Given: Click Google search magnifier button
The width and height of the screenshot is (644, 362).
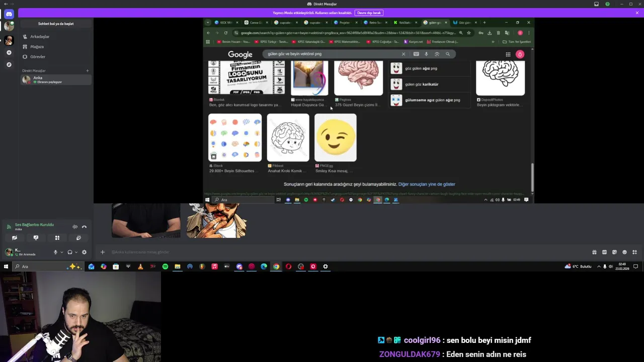Looking at the screenshot, I should click(x=447, y=54).
